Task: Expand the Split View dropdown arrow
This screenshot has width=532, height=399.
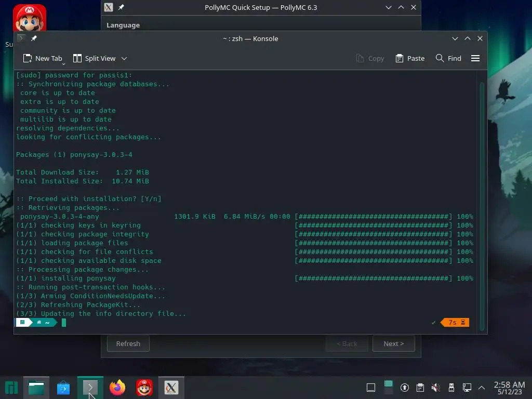Action: tap(124, 58)
